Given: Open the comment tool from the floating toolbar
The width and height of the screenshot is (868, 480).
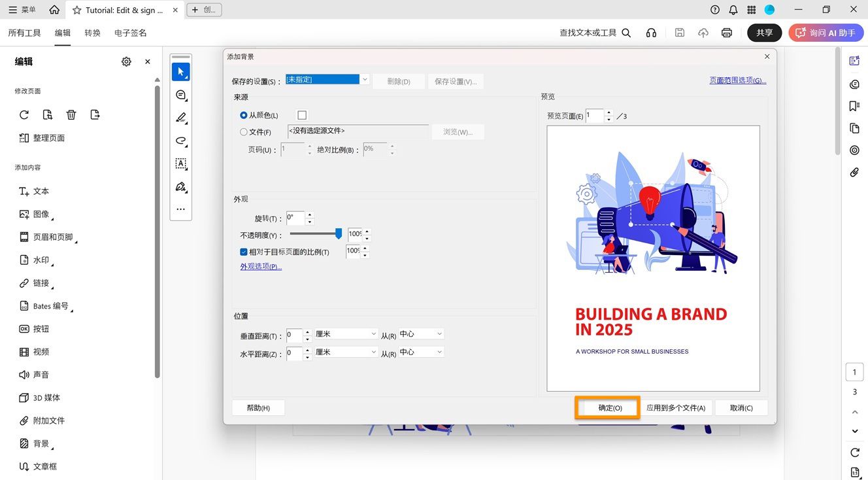Looking at the screenshot, I should (x=180, y=95).
